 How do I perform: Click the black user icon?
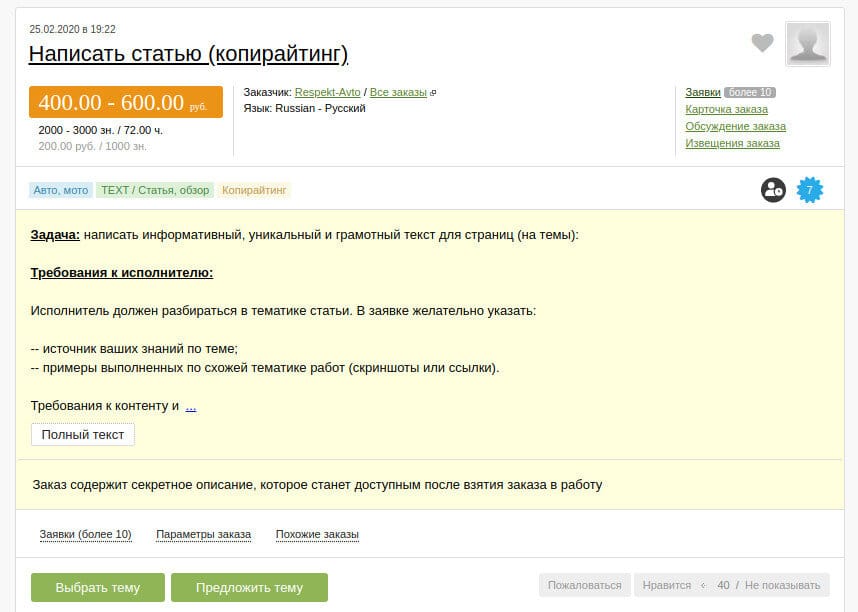(x=773, y=189)
